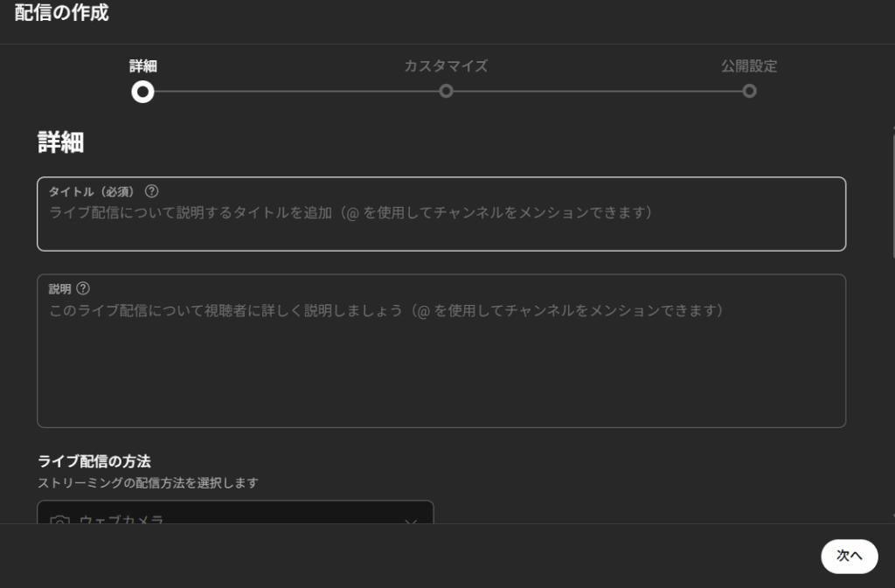895x588 pixels.
Task: Open help icon beside 説明 label
Action: 83,288
